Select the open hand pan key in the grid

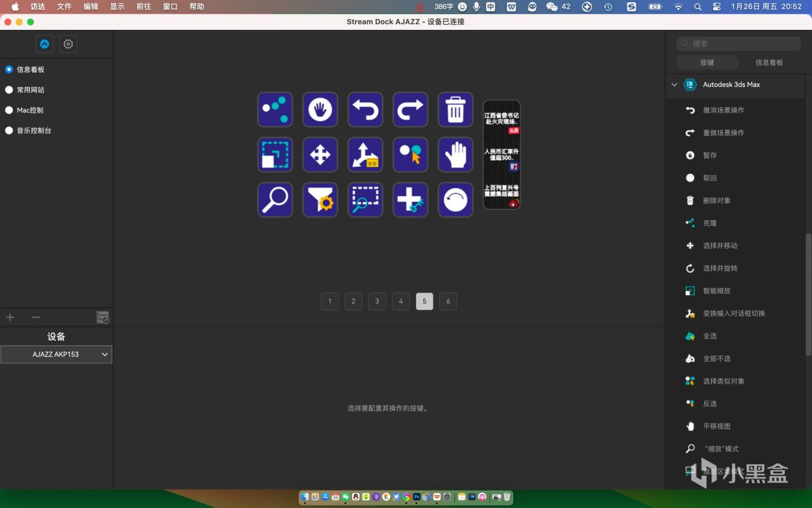pyautogui.click(x=455, y=155)
